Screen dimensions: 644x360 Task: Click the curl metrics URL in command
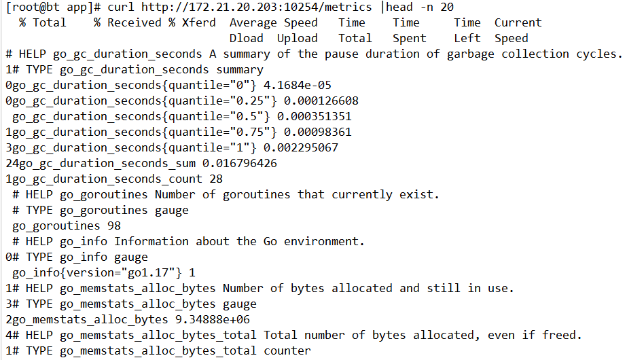pyautogui.click(x=257, y=7)
